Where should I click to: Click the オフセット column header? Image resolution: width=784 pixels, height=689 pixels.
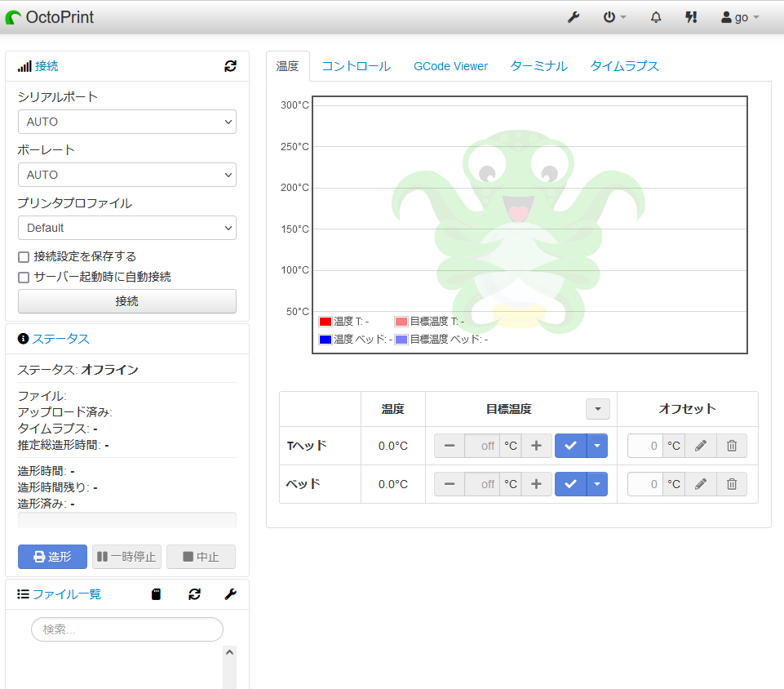(688, 409)
